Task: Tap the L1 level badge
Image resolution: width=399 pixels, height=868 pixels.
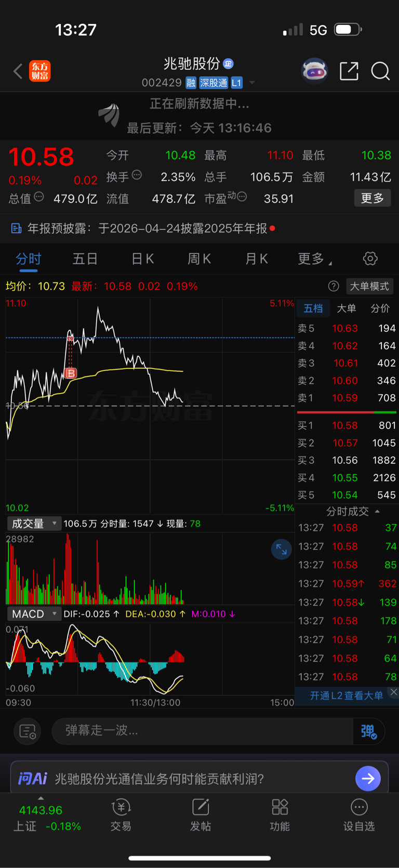Action: (x=236, y=83)
